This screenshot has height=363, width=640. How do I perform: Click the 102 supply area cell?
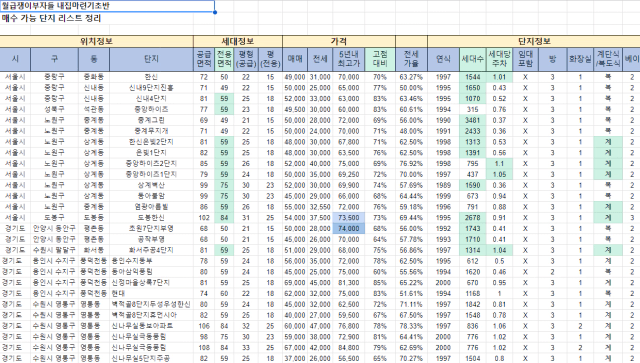204,218
